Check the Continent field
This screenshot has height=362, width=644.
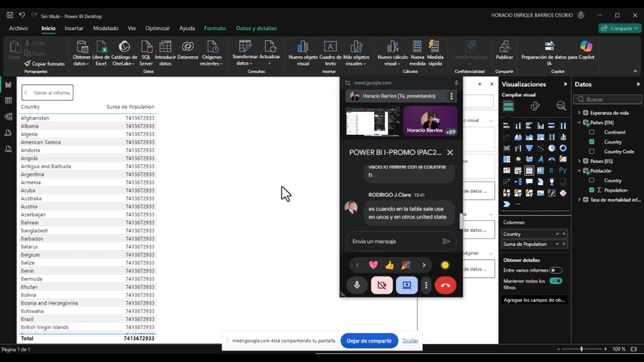[592, 132]
